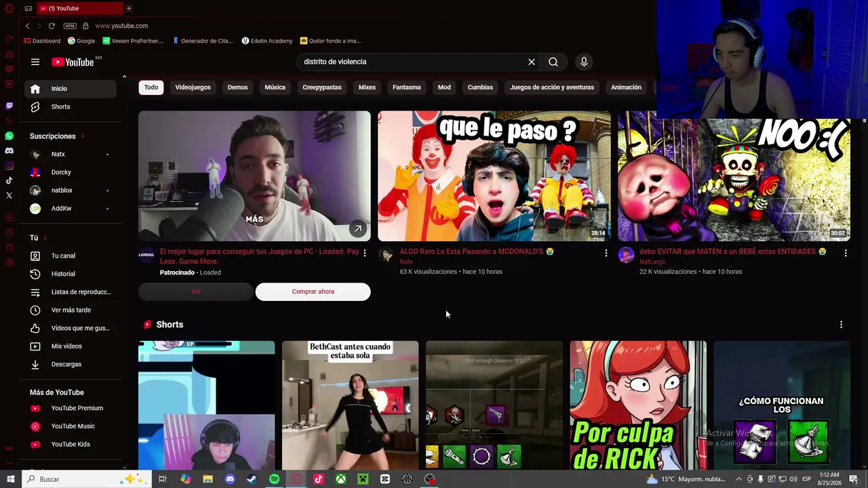
Task: Open the Natx channel avatar under the video
Action: 386,255
